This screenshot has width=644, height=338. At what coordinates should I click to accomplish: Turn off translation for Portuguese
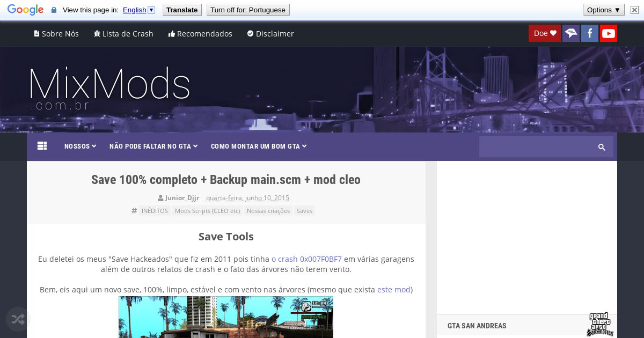pos(248,10)
